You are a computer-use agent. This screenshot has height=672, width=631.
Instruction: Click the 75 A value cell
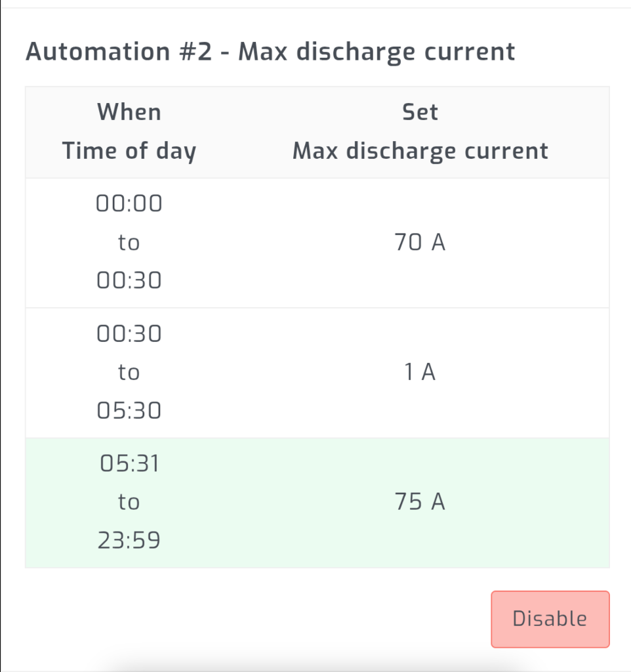pos(420,501)
